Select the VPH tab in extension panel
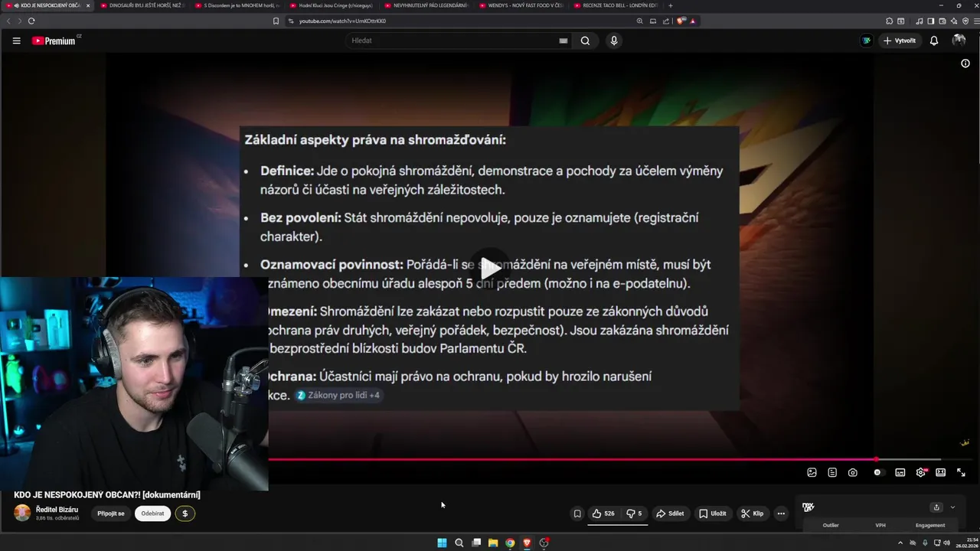The height and width of the screenshot is (551, 980). point(880,525)
